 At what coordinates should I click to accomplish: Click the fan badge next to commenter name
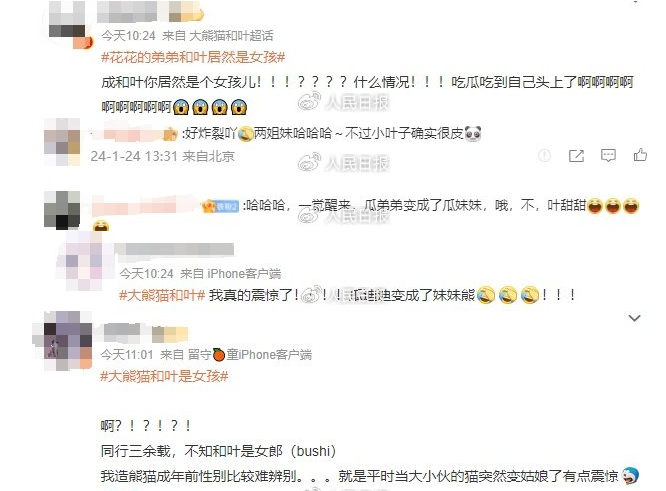coord(221,207)
